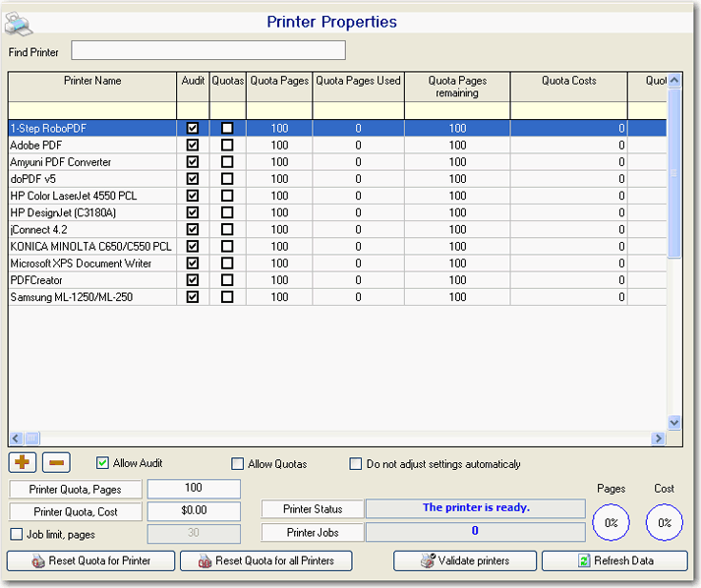This screenshot has width=701, height=588.
Task: Click the Audit column header
Action: tap(193, 87)
